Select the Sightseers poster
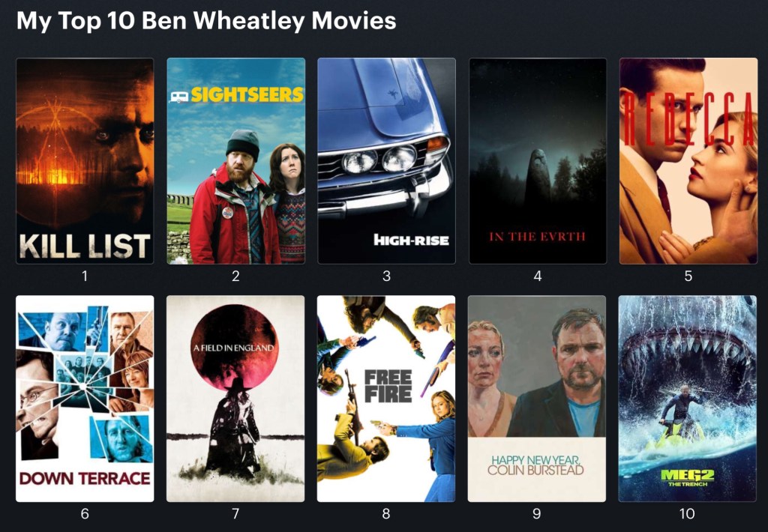768x532 pixels. coord(235,161)
